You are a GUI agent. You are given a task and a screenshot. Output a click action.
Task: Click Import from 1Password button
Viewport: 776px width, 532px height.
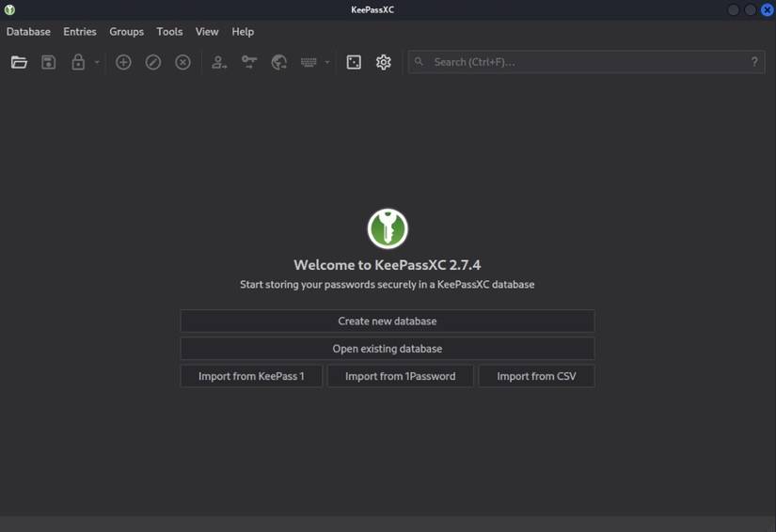401,376
